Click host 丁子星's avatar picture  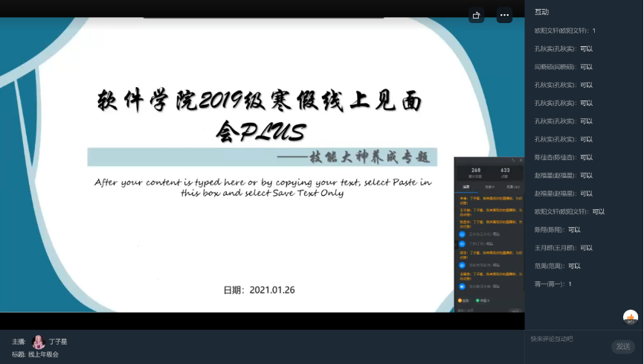[39, 342]
